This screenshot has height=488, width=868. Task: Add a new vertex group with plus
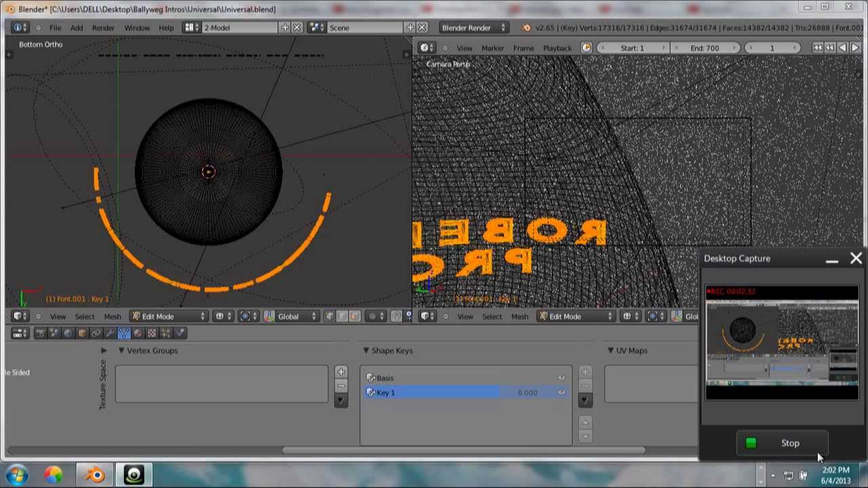(340, 372)
